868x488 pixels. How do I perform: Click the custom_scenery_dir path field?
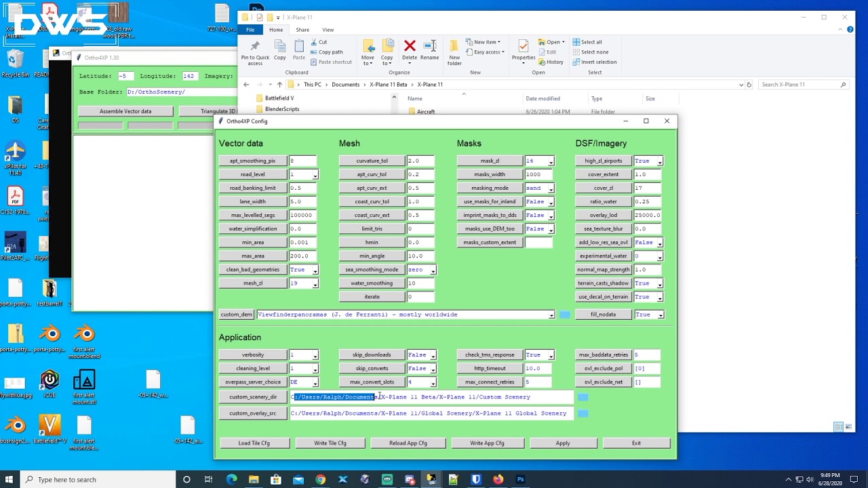coord(431,397)
